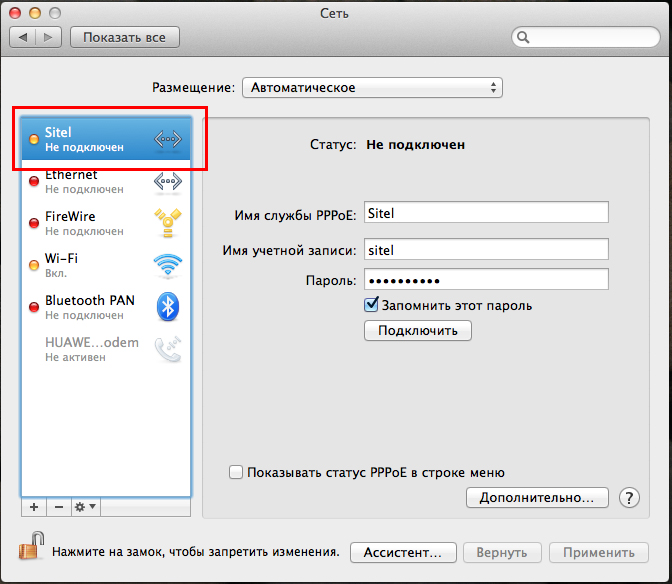Click the PPPoE service name field
The width and height of the screenshot is (672, 584).
(486, 212)
